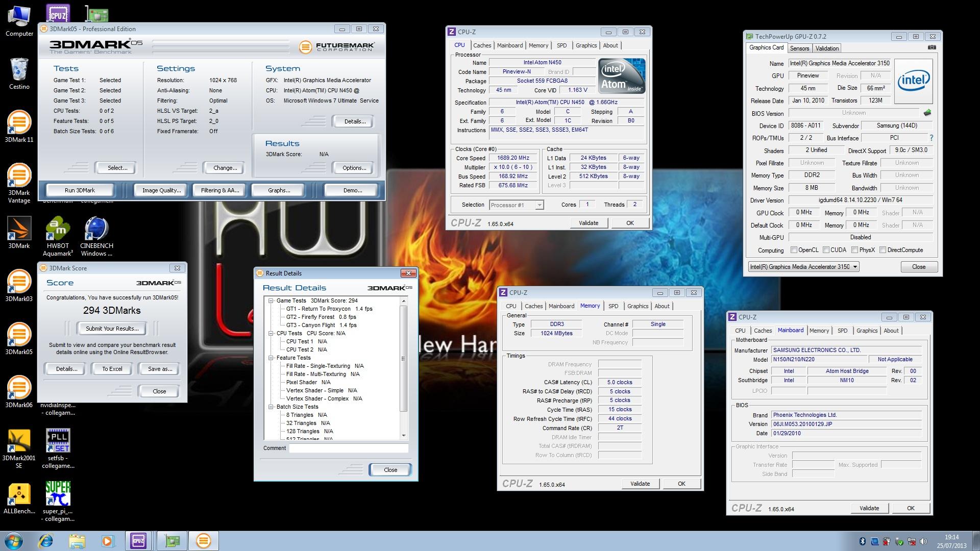Launch the 3DMark03 desktop shortcut
The width and height of the screenshot is (980, 551).
click(x=19, y=285)
